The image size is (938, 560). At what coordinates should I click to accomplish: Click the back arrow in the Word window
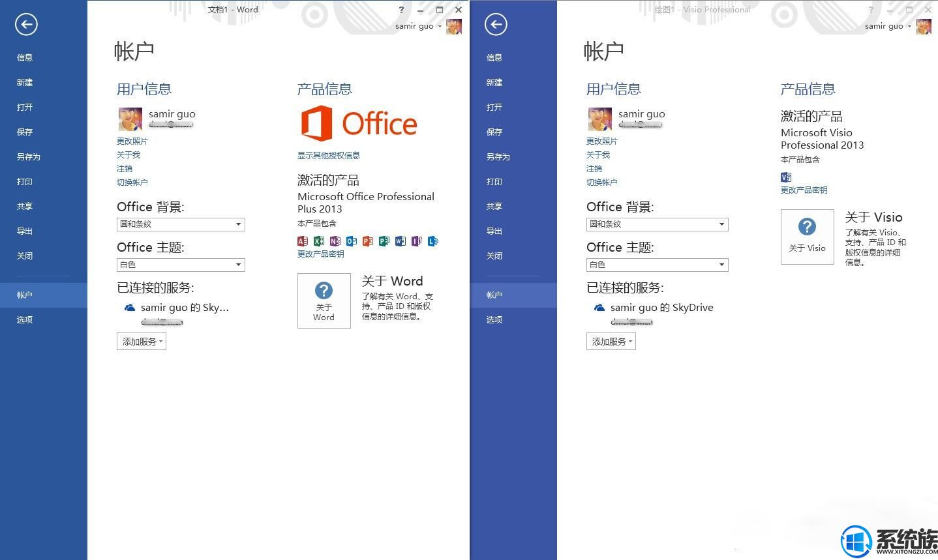26,25
